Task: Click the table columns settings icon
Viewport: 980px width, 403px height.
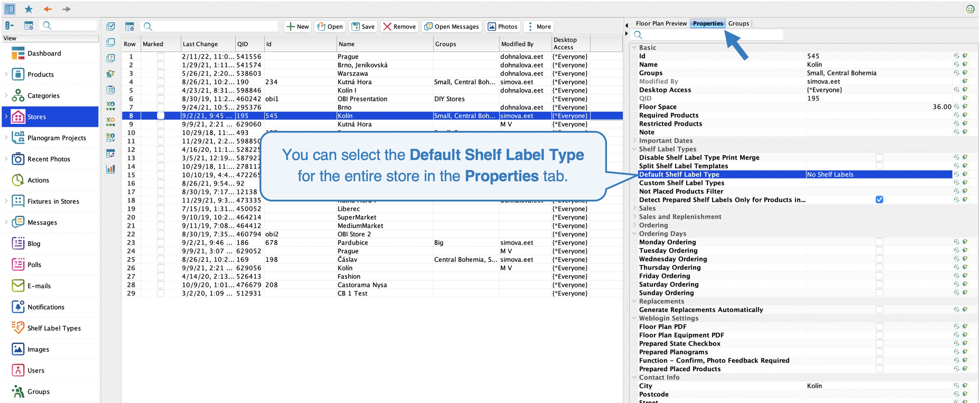Action: 130,26
